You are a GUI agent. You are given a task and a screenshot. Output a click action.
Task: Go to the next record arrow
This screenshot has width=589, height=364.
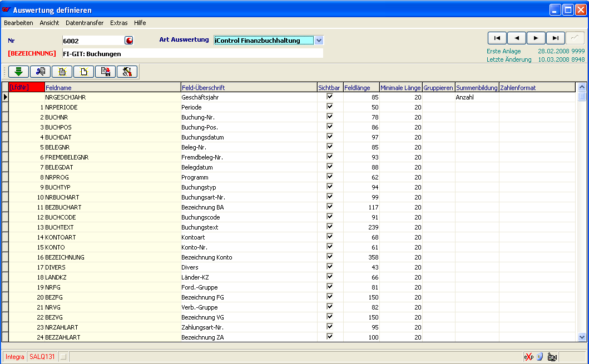pyautogui.click(x=536, y=38)
